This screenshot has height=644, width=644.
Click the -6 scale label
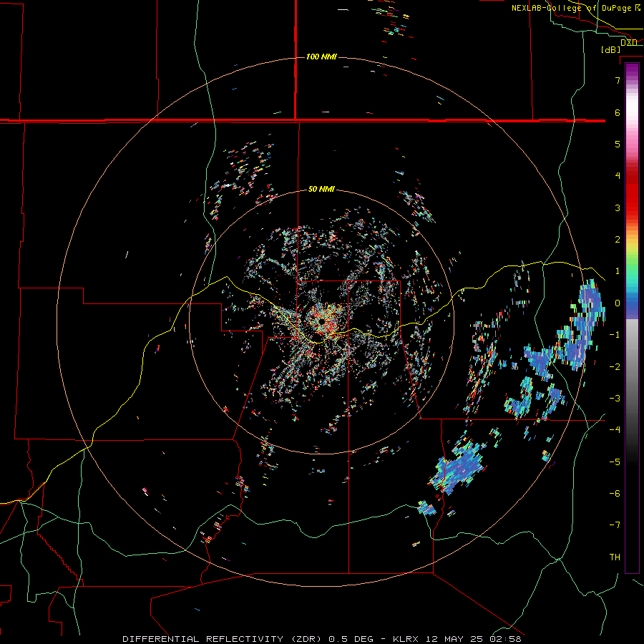coord(615,493)
